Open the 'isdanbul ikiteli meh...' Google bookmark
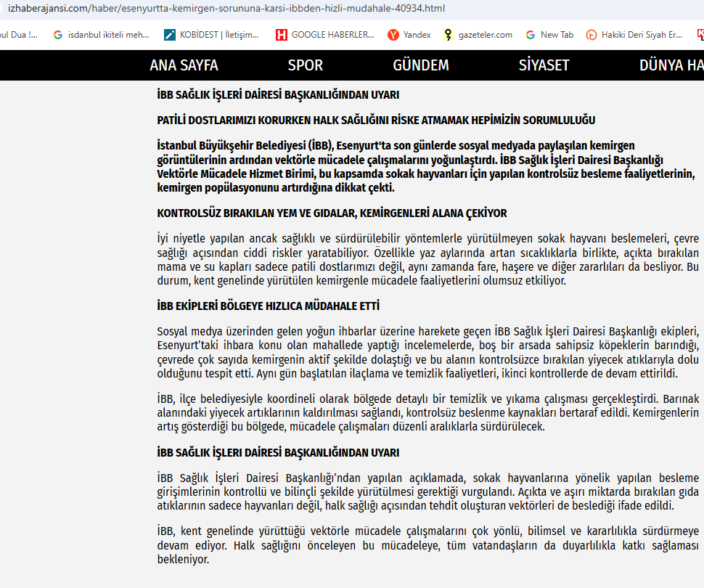704x588 pixels. (101, 35)
